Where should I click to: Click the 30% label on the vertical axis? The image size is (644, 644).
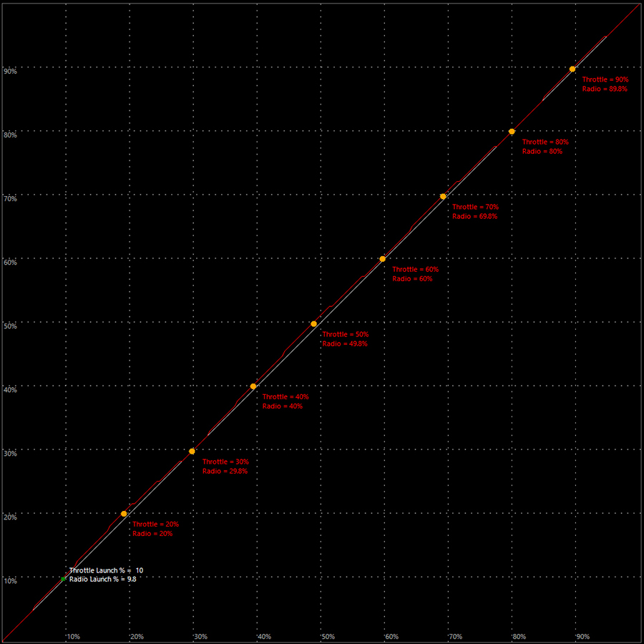tap(10, 454)
